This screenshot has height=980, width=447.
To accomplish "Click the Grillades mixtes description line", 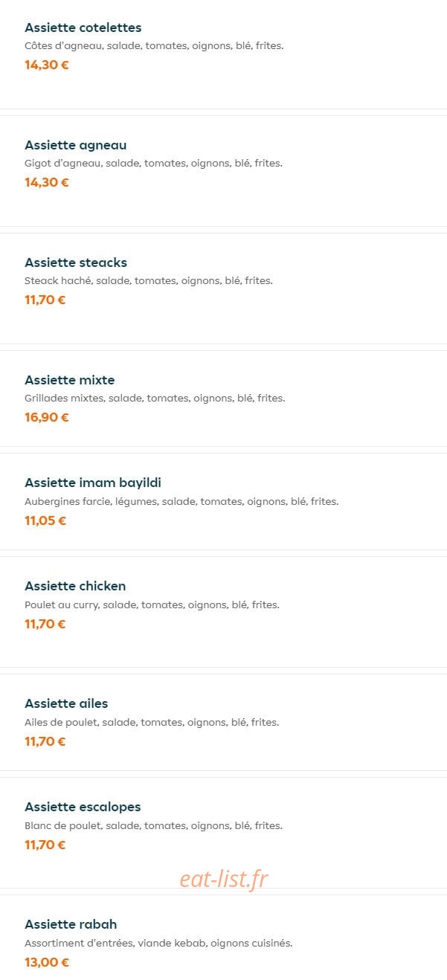I will coord(155,399).
